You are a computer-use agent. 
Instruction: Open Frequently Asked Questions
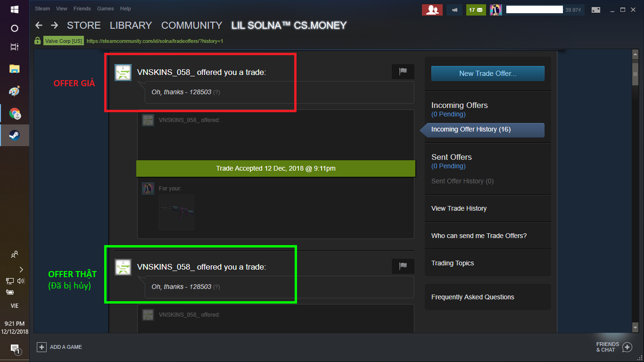[472, 297]
